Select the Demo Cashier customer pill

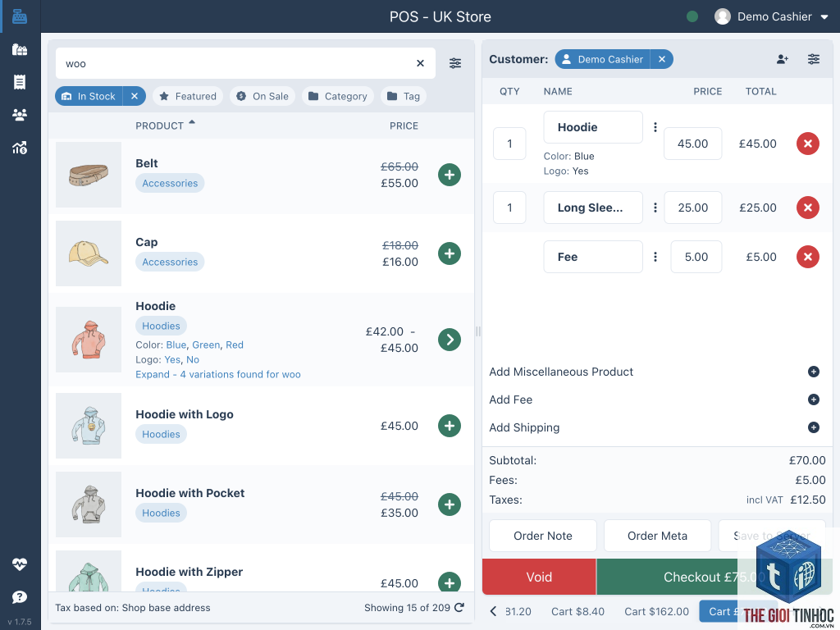(603, 59)
